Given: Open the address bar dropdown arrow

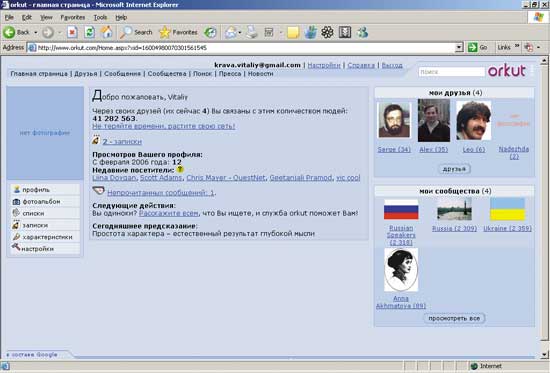Looking at the screenshot, I should 459,47.
